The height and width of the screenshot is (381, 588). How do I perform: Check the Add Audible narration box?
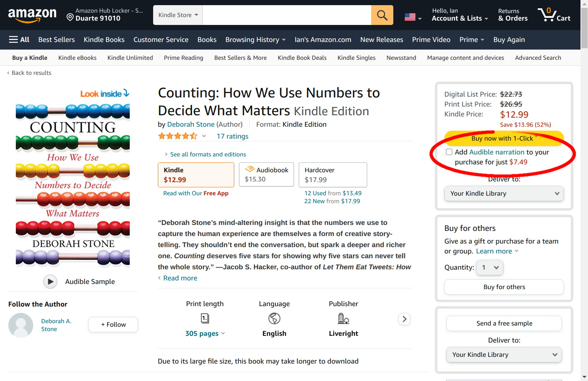tap(449, 152)
